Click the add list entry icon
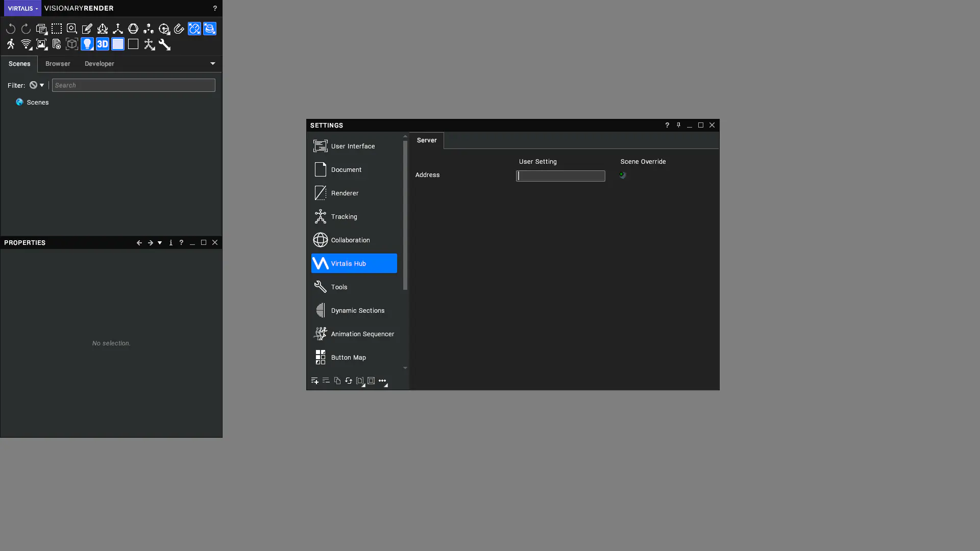 click(315, 381)
